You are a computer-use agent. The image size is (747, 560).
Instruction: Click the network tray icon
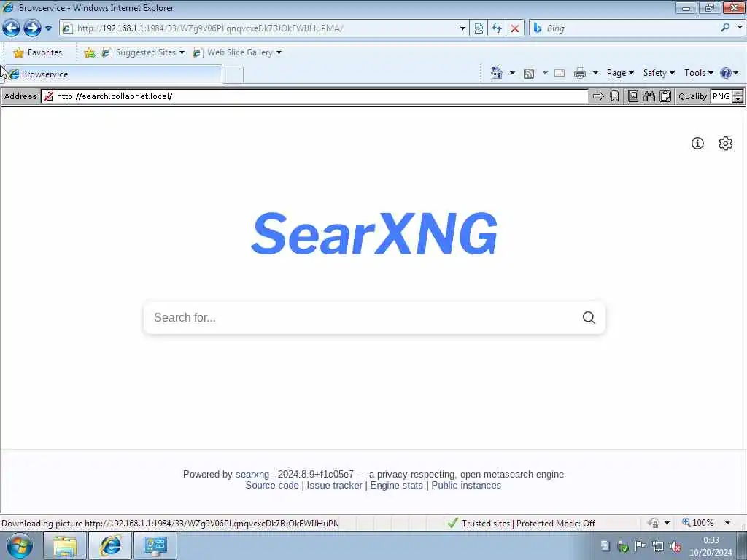tap(658, 546)
